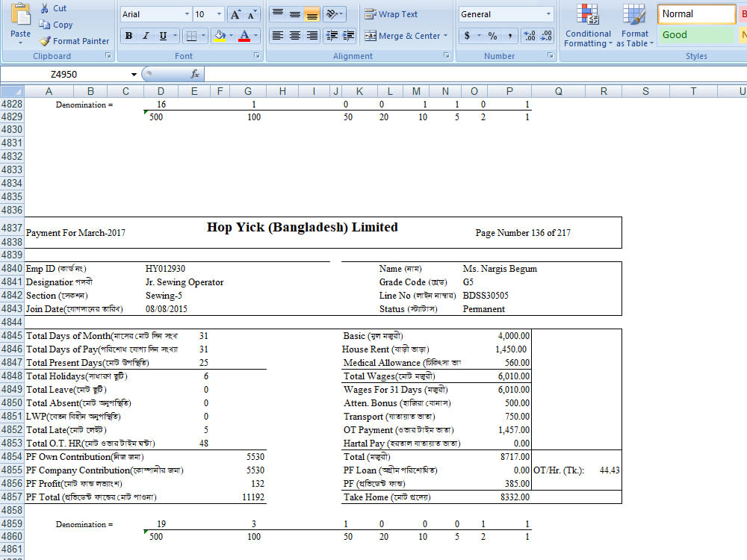Toggle bottom align for the cell
Image resolution: width=747 pixels, height=560 pixels.
pyautogui.click(x=312, y=14)
